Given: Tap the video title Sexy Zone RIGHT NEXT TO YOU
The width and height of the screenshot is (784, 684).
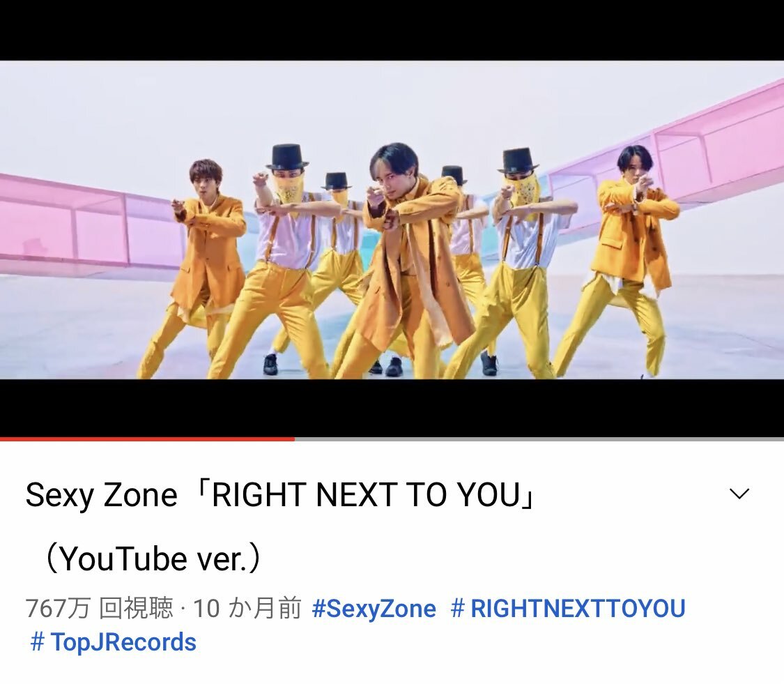Looking at the screenshot, I should [x=281, y=495].
